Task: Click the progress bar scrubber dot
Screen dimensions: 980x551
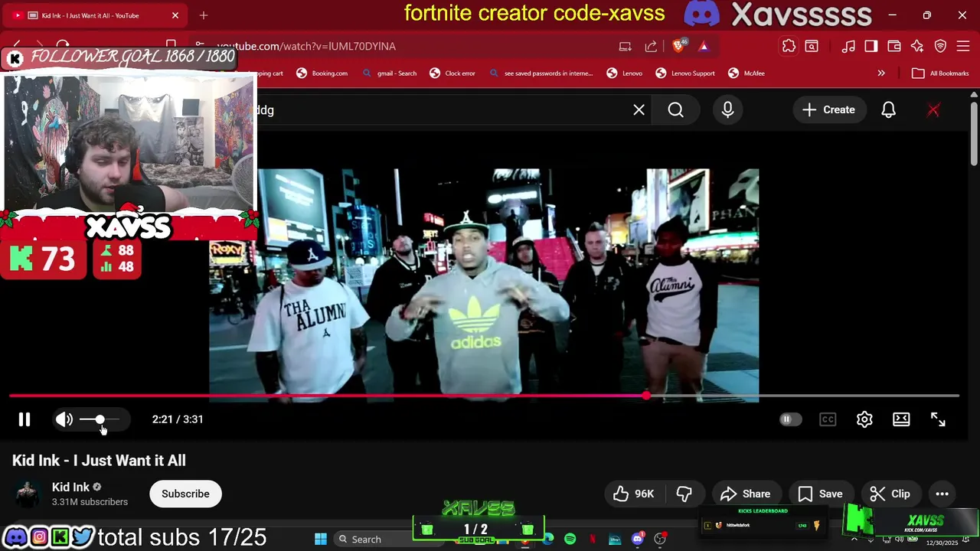Action: point(646,396)
